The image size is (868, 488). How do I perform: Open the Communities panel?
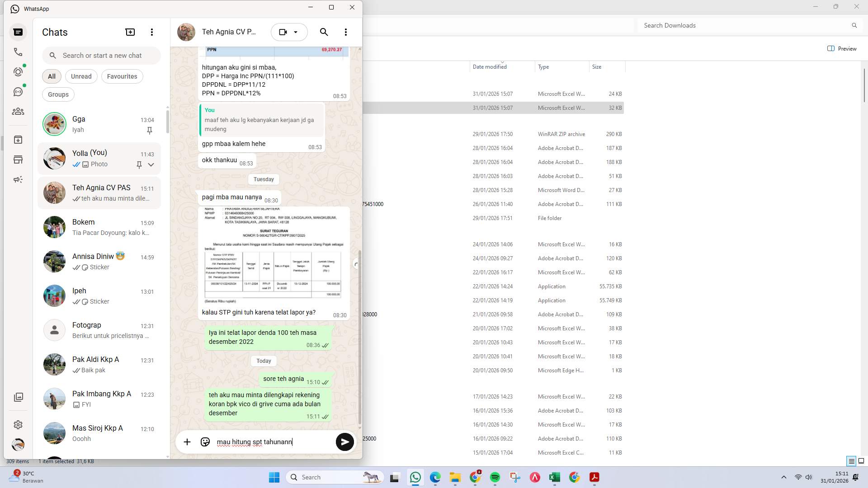coord(18,112)
